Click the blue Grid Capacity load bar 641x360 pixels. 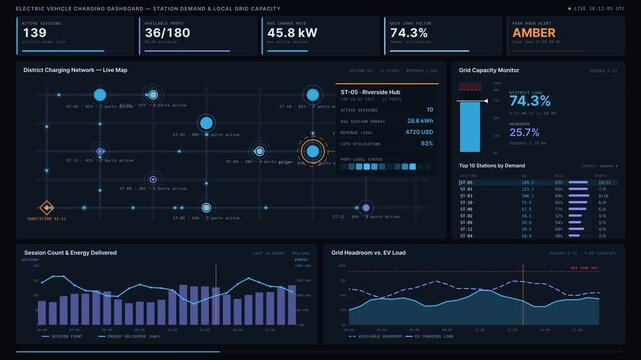(470, 127)
